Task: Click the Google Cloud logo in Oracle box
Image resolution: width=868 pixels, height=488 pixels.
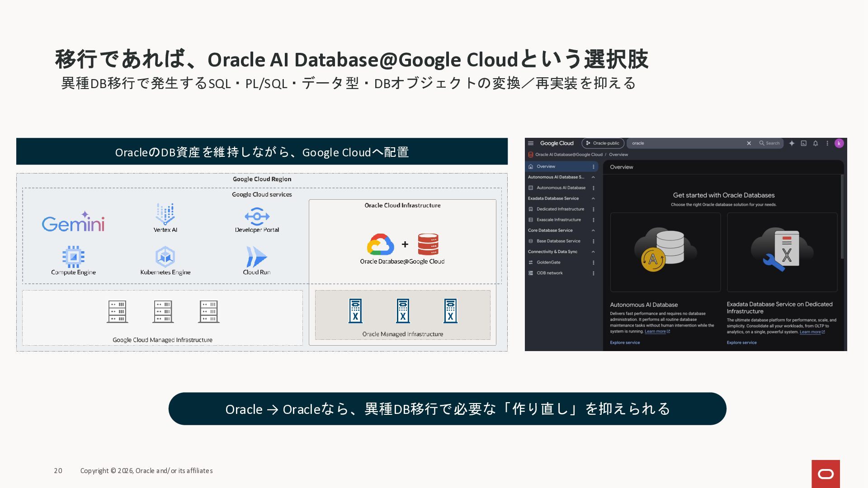Action: [380, 244]
